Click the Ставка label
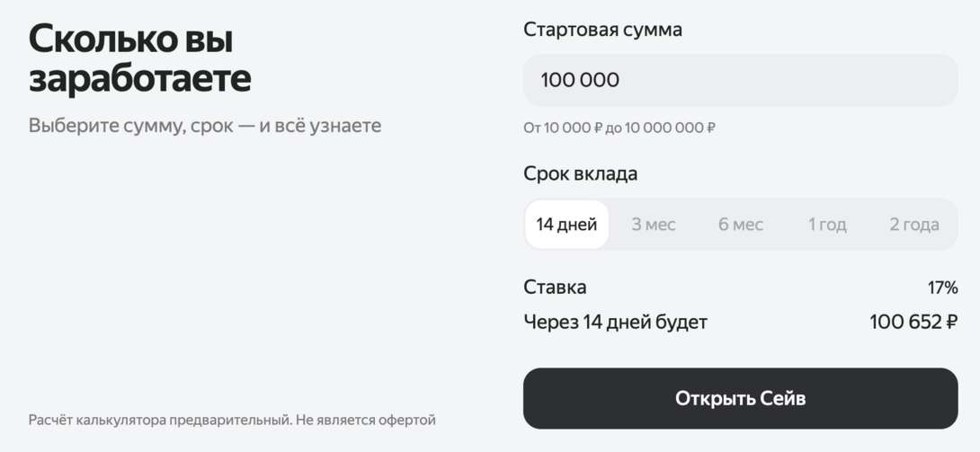 [555, 288]
